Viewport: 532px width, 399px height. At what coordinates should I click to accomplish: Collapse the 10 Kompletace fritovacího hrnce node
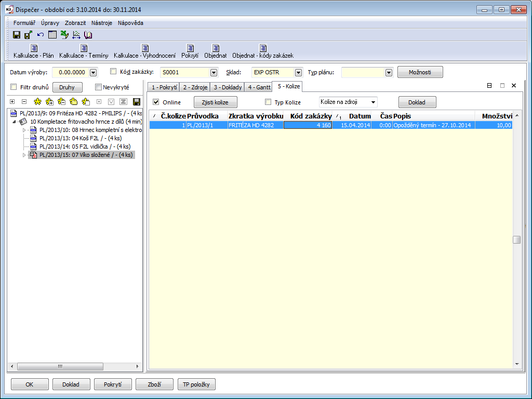[14, 122]
